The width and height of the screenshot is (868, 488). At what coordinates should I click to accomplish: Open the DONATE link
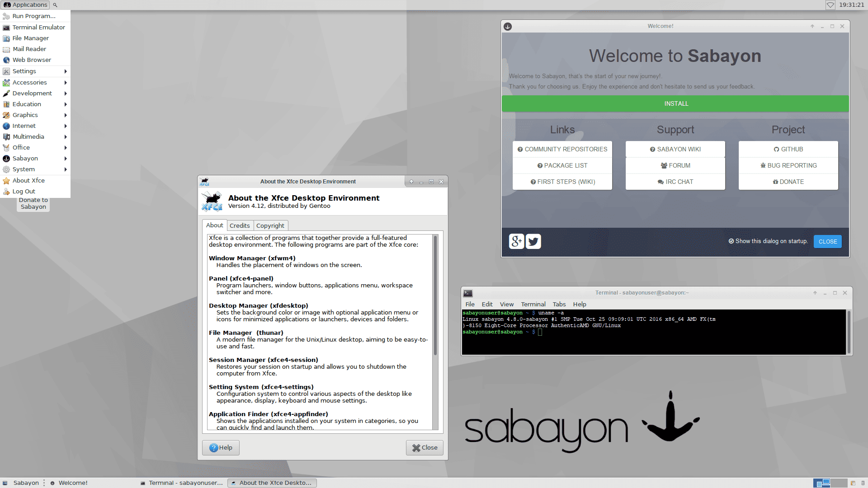click(x=788, y=182)
